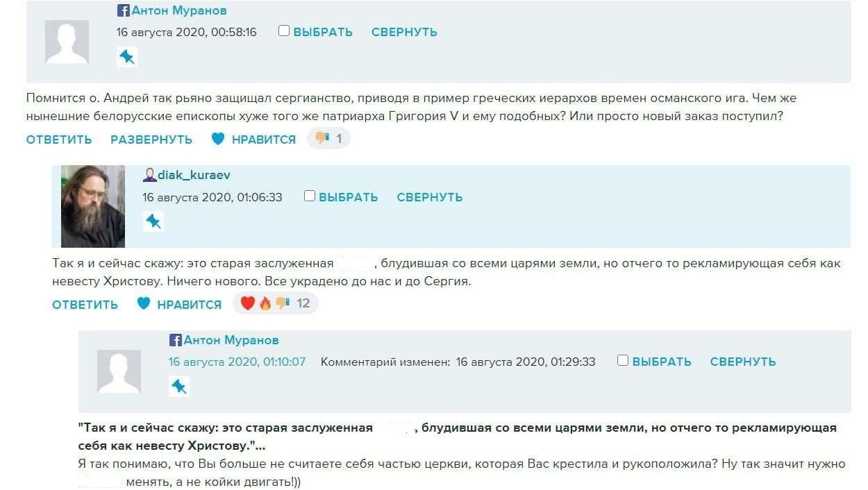868x490 pixels.
Task: Click the pin icon under the 01:10:07 comment
Action: 179,387
